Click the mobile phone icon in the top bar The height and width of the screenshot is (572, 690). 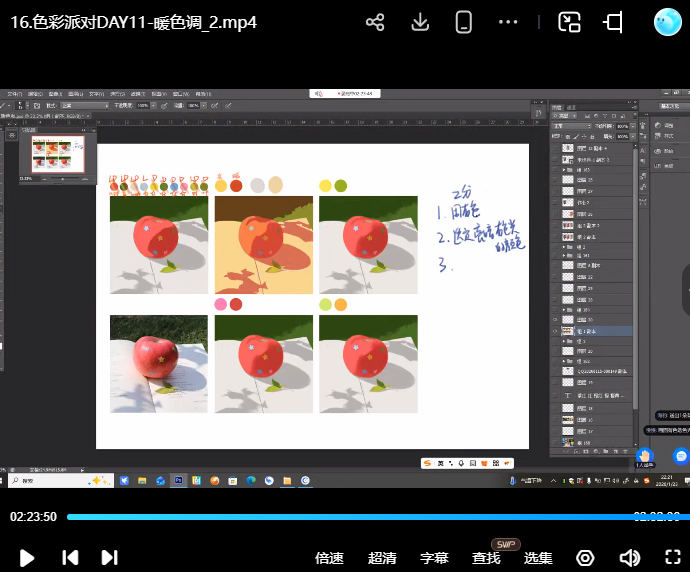coord(464,22)
